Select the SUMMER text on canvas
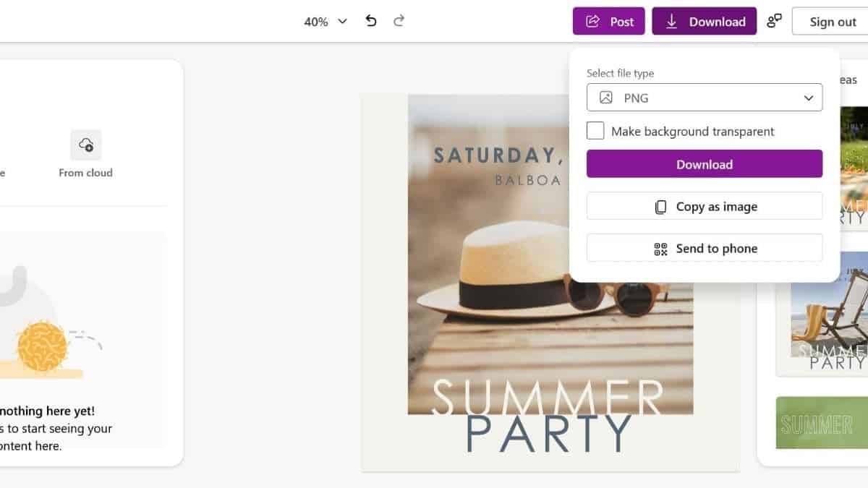Screen dimensions: 868x488 pyautogui.click(x=547, y=397)
